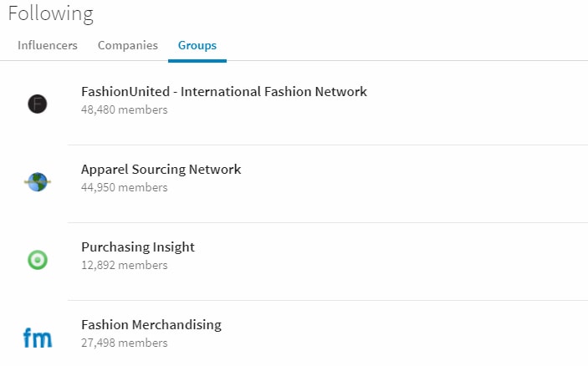Image resolution: width=588 pixels, height=366 pixels.
Task: Click the Apparel Sourcing Network globe icon
Action: point(38,181)
